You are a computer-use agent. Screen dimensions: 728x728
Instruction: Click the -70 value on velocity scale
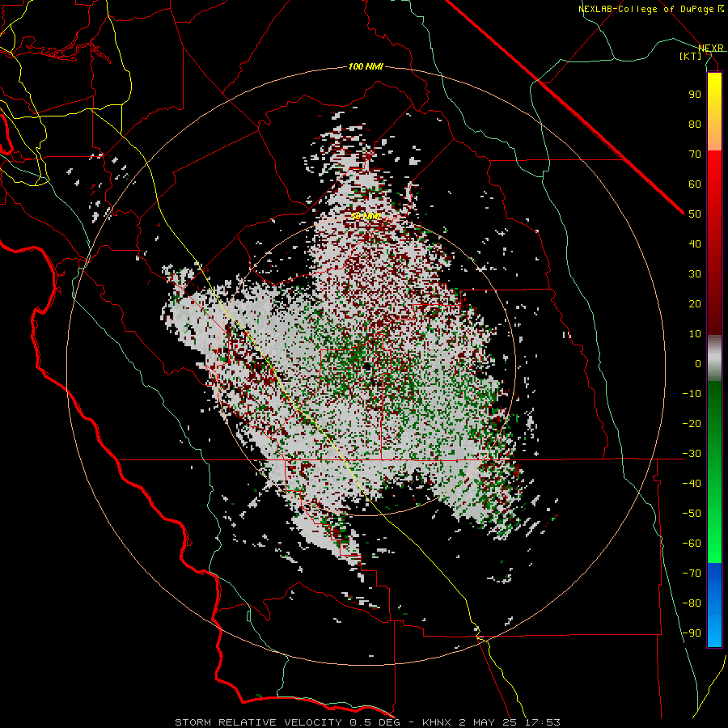(x=692, y=574)
